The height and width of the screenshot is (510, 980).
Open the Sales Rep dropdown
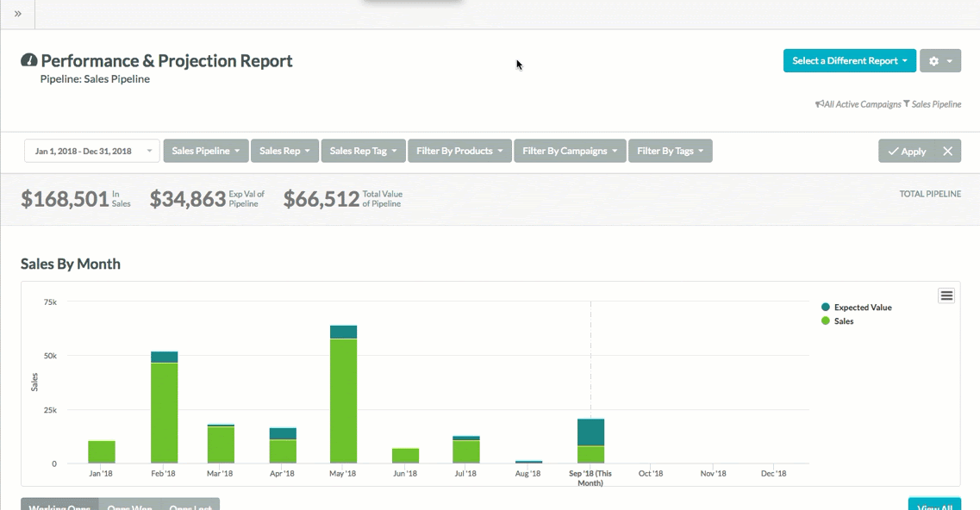tap(284, 150)
